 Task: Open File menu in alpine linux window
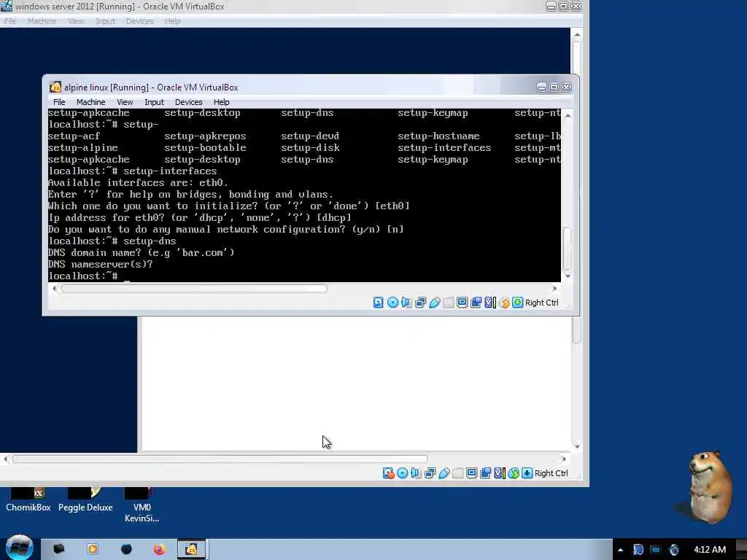pos(59,102)
